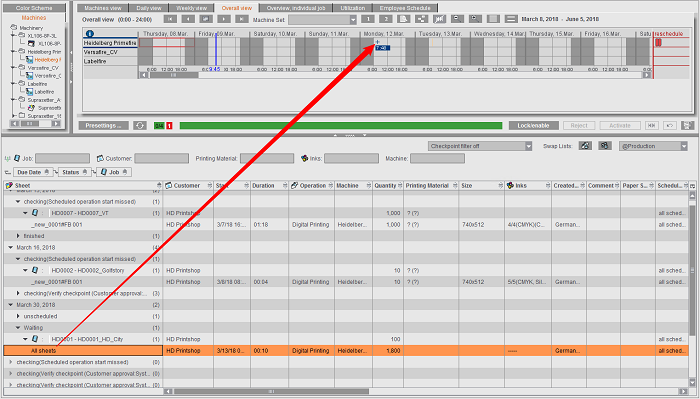
Task: Click the Presettings button
Action: (x=104, y=126)
